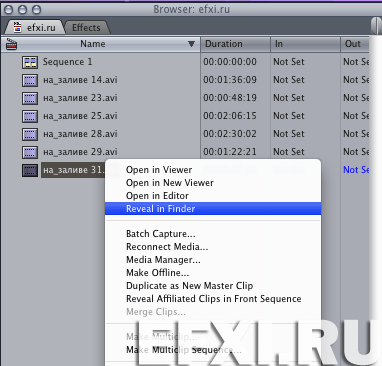This screenshot has height=366, width=382.
Task: Click clip icon for на_заливе 31 row
Action: pos(30,170)
